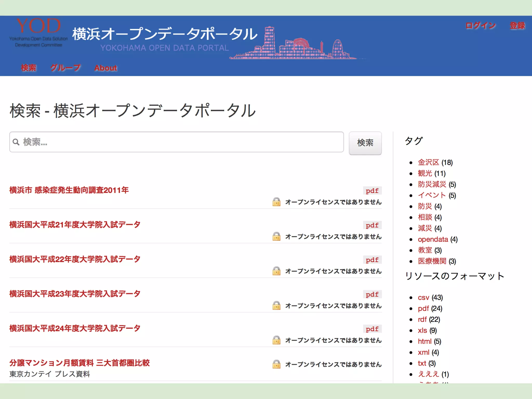The width and height of the screenshot is (532, 399).
Task: Open 横浜国大平成23年度大学院入試データ dataset
Action: pyautogui.click(x=75, y=294)
